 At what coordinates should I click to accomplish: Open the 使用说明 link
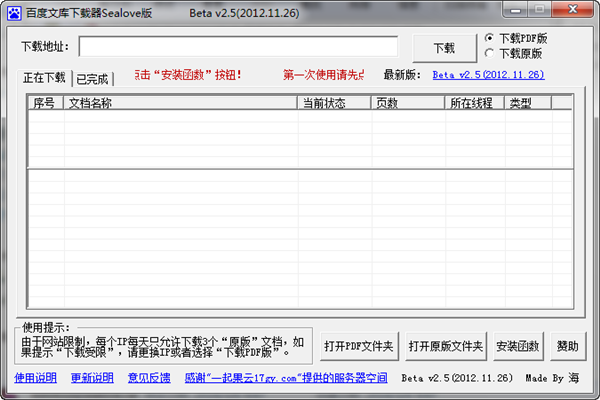(36, 378)
